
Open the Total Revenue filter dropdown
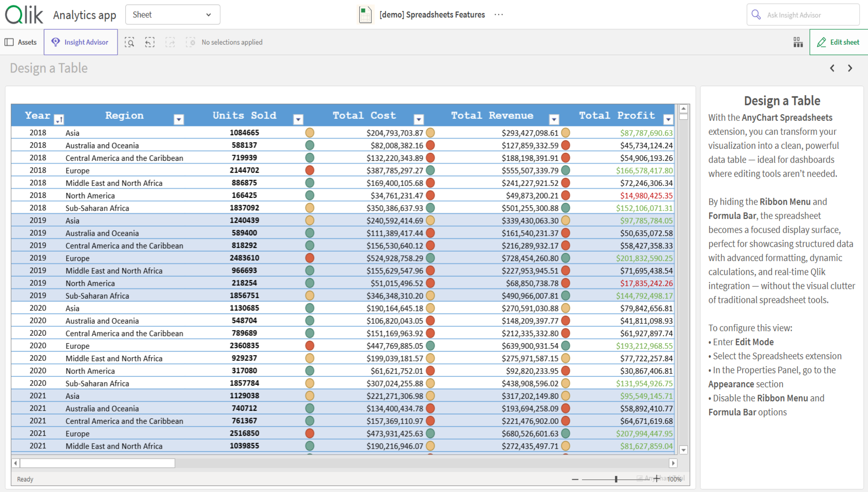554,119
